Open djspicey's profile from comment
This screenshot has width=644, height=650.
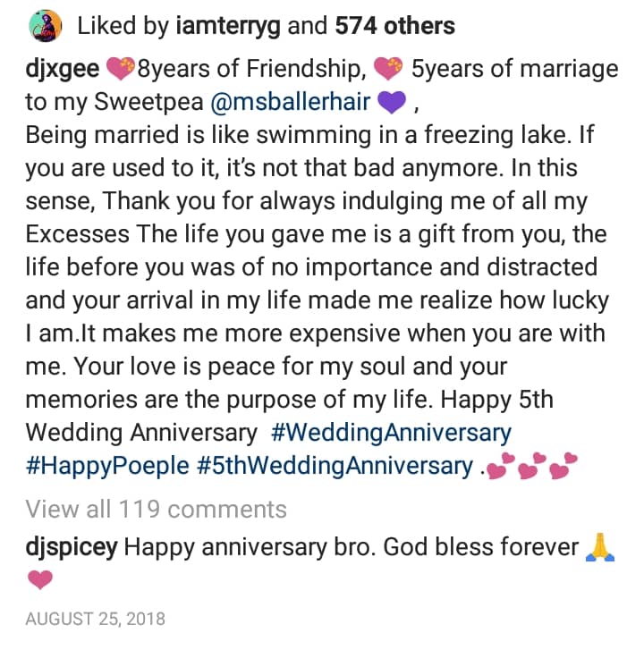[72, 545]
